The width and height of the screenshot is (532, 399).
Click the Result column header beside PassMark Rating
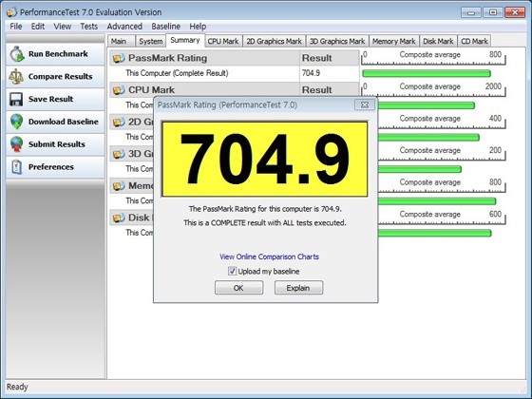point(330,58)
